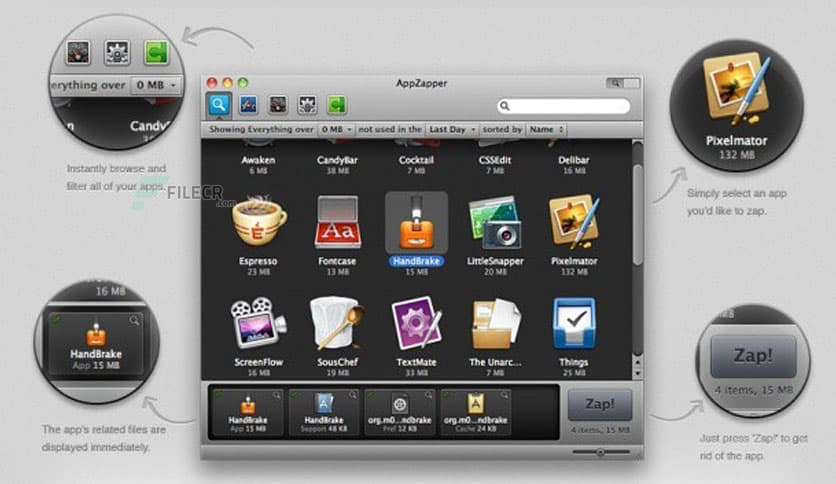Choose the Fontcase app icon
Image resolution: width=836 pixels, height=484 pixels.
point(337,224)
